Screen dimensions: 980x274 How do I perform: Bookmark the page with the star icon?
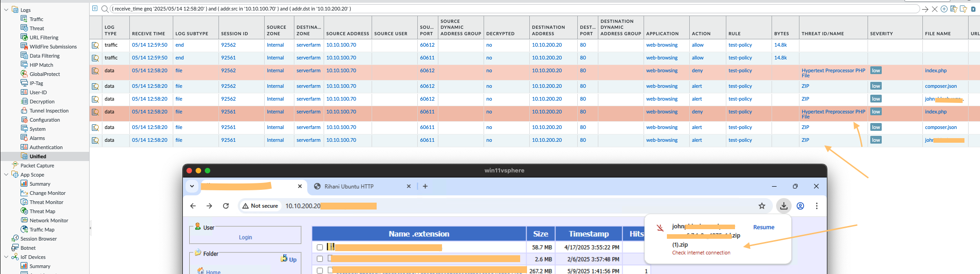tap(762, 206)
